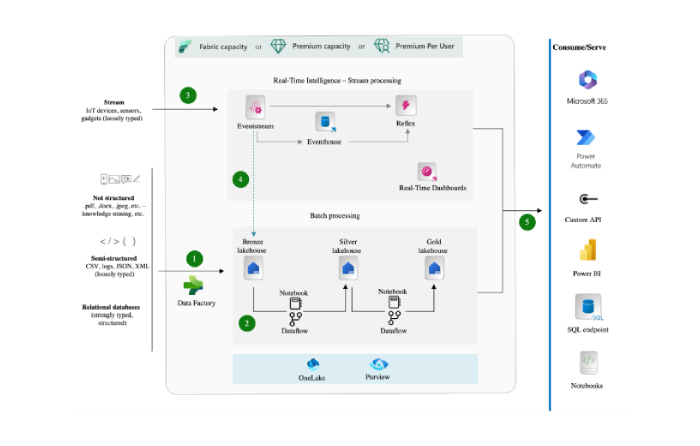Click the green step 3 marker
The width and height of the screenshot is (700, 446).
tap(188, 96)
